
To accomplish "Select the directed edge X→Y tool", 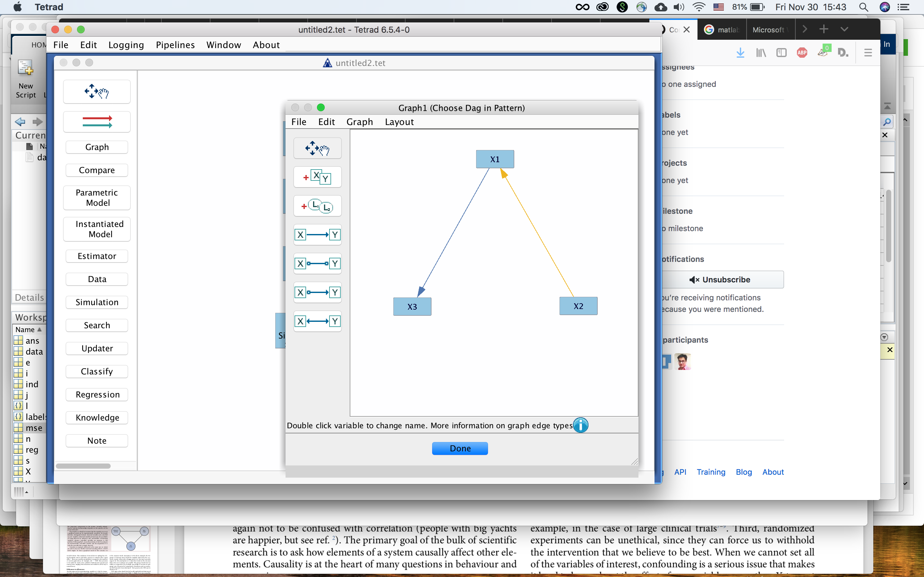I will [317, 235].
